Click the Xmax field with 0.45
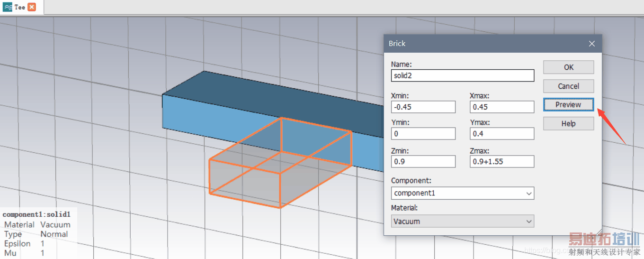This screenshot has height=259, width=644. pyautogui.click(x=502, y=107)
